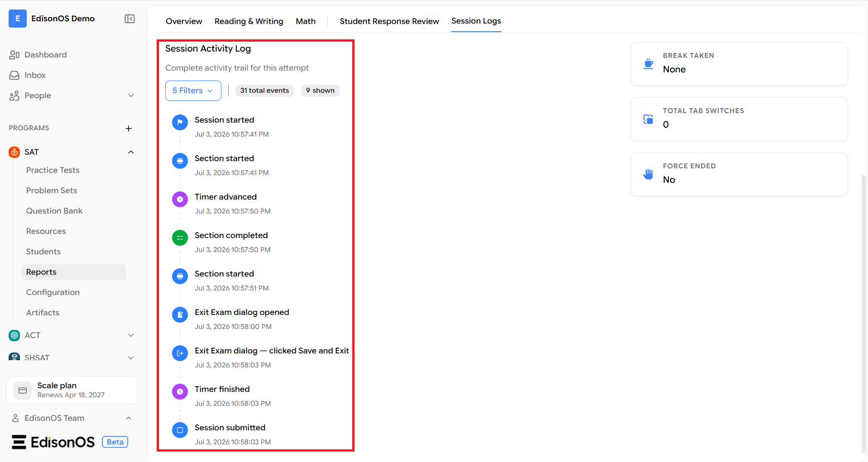Screen dimensions: 868x462
Task: Switch to the Overview tab
Action: coord(184,21)
